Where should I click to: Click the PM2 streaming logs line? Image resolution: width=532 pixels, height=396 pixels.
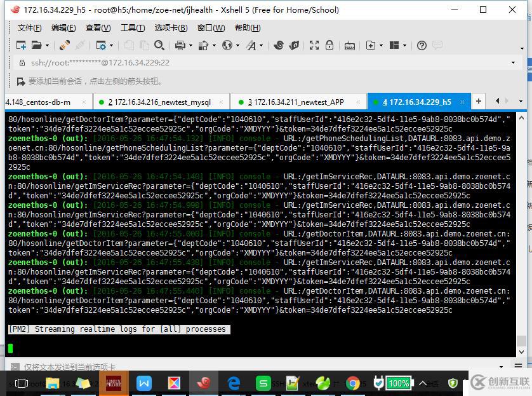point(119,329)
